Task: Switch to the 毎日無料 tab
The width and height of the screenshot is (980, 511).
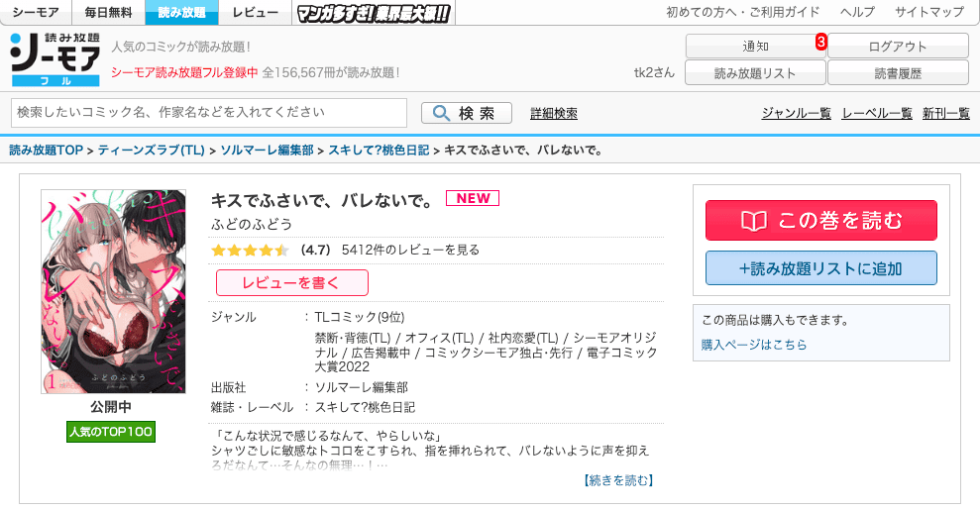Action: point(110,13)
